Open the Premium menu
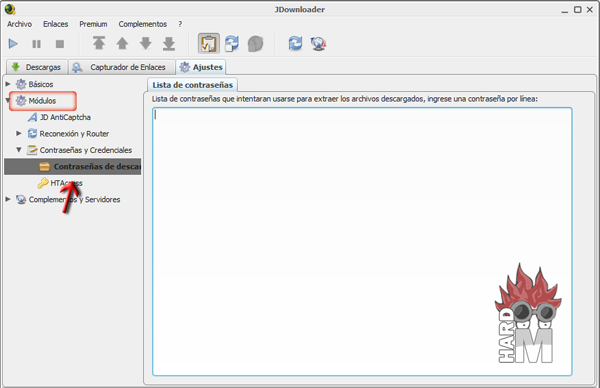Image resolution: width=600 pixels, height=388 pixels. point(93,24)
